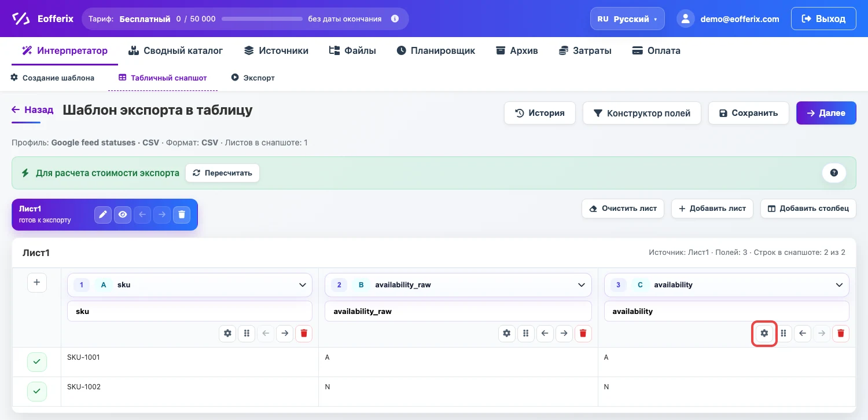Move availability_raw column right
The height and width of the screenshot is (420, 868).
(x=564, y=333)
